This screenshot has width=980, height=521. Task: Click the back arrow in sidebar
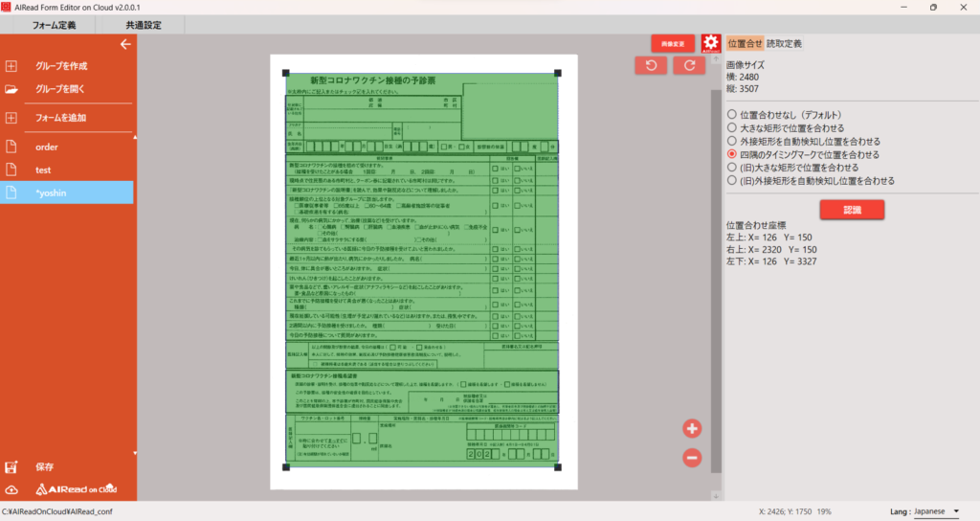[x=124, y=44]
